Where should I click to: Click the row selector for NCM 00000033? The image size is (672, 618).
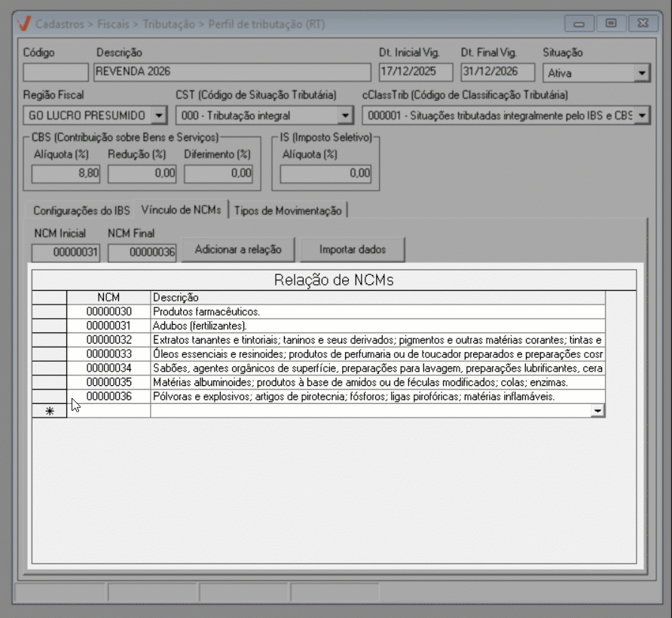click(x=49, y=353)
